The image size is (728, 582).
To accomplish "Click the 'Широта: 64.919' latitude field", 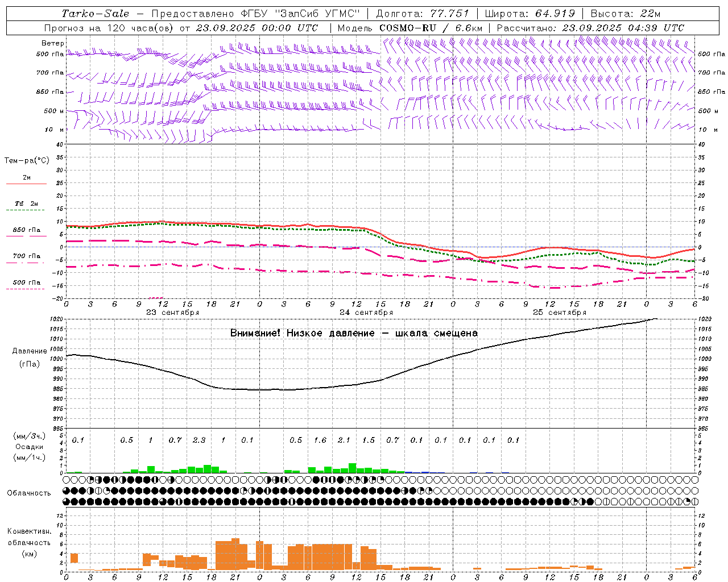I will coord(530,14).
